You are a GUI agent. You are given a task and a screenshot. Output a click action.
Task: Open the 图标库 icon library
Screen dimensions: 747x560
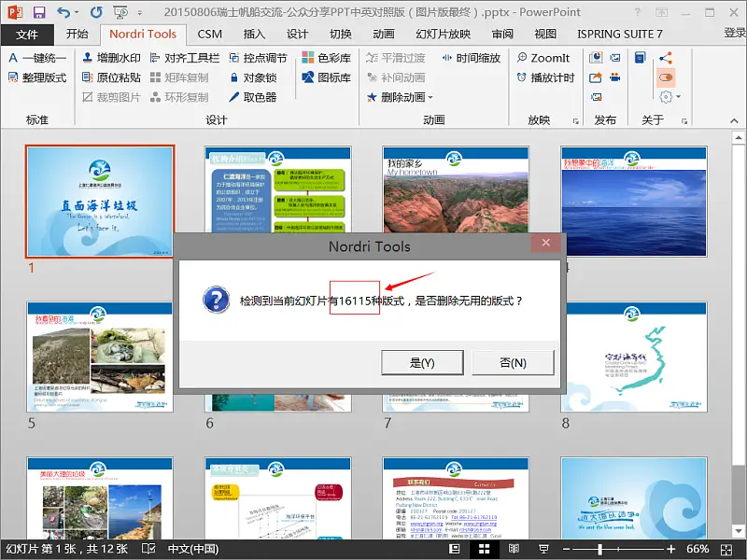pos(327,77)
